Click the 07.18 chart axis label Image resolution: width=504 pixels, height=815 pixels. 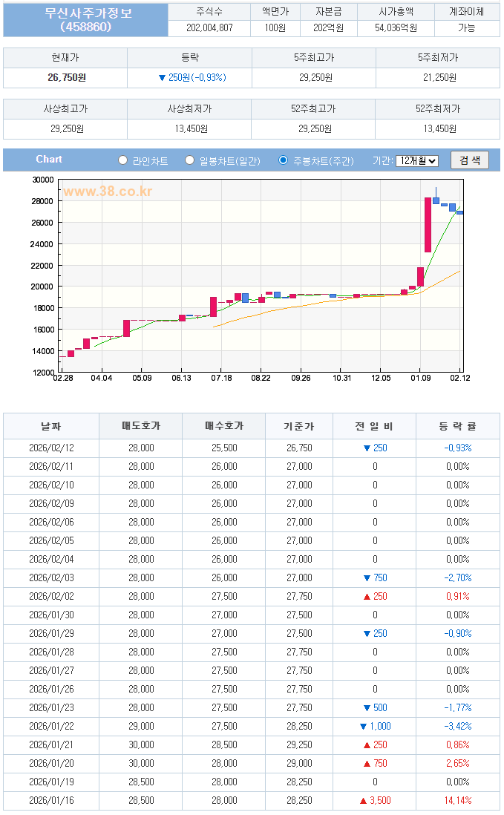[221, 378]
